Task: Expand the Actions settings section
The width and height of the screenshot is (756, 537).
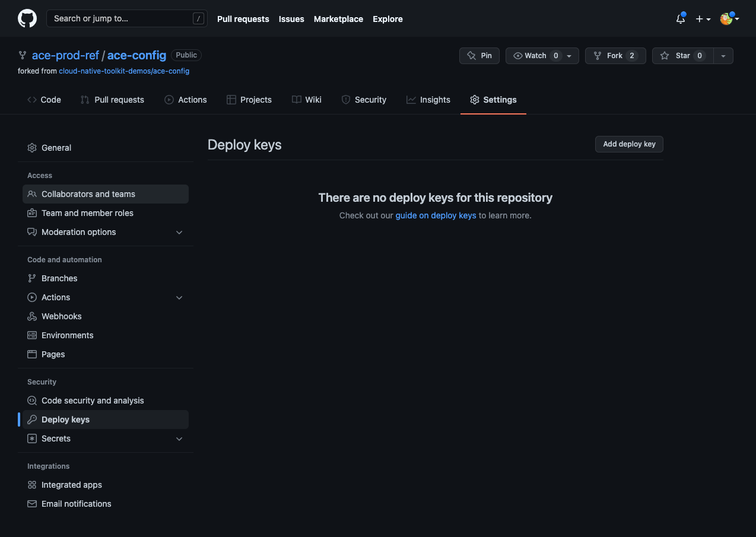Action: pos(179,297)
